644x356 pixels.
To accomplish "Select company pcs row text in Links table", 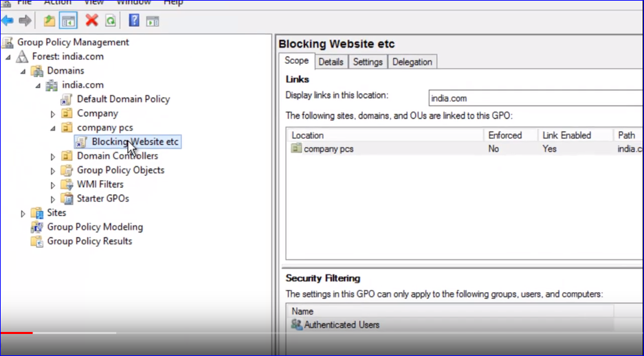I will tap(329, 148).
